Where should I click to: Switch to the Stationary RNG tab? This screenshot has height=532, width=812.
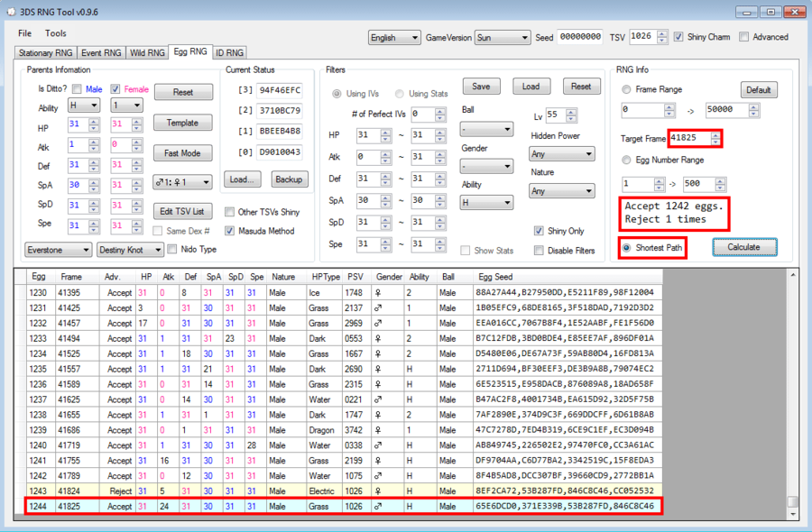(x=46, y=53)
